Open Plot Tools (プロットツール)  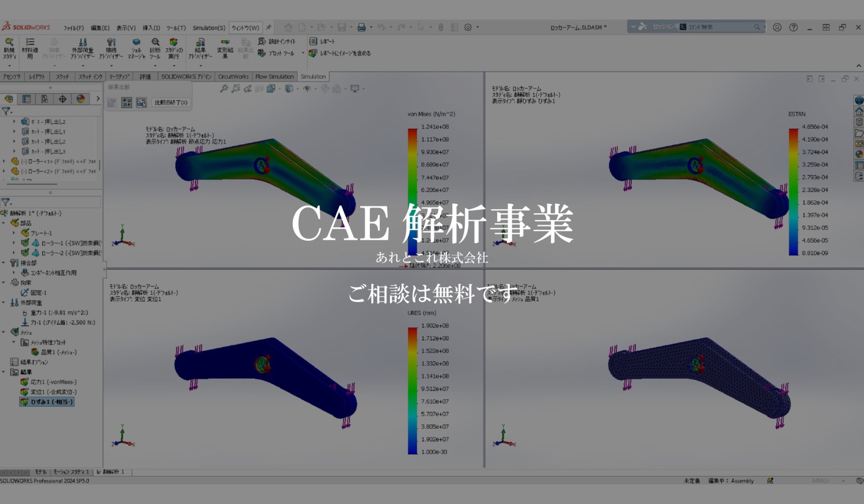click(276, 53)
